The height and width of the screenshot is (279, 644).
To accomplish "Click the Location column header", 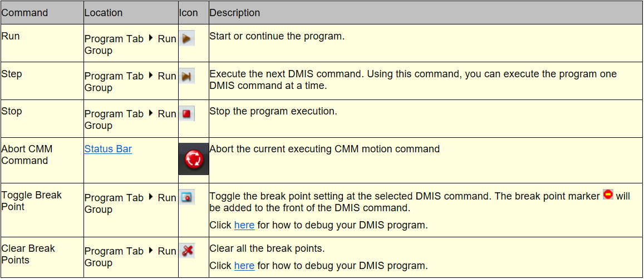I will pyautogui.click(x=131, y=13).
